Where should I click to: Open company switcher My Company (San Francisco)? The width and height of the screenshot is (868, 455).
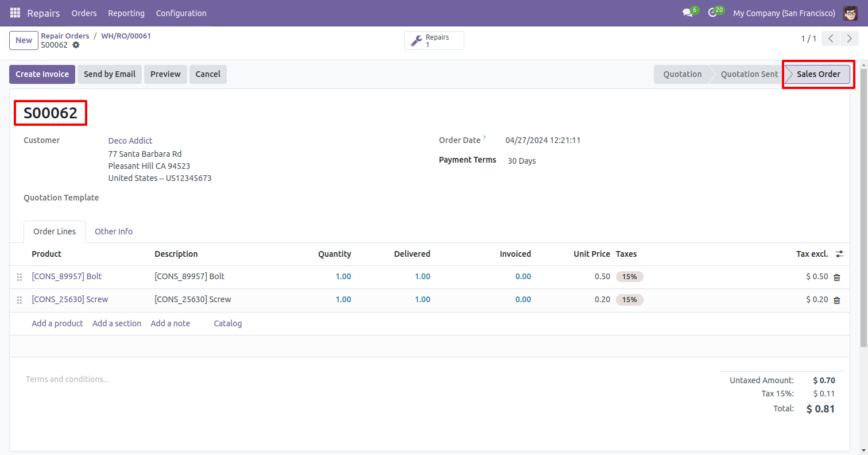pyautogui.click(x=784, y=13)
